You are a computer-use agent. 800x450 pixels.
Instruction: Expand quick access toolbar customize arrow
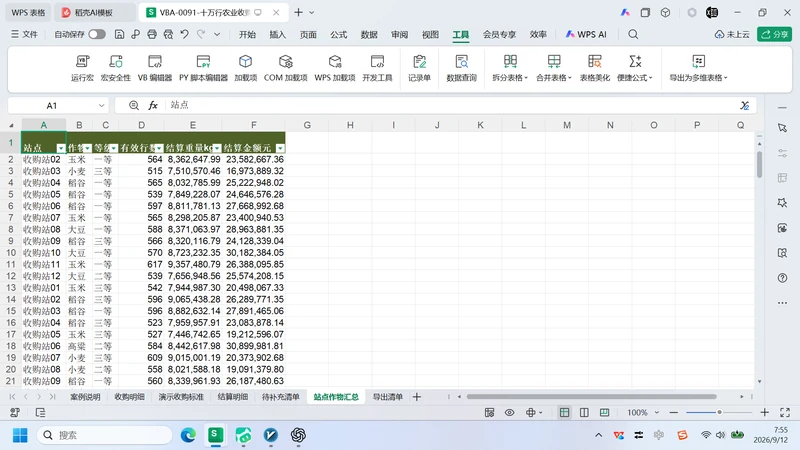[217, 34]
